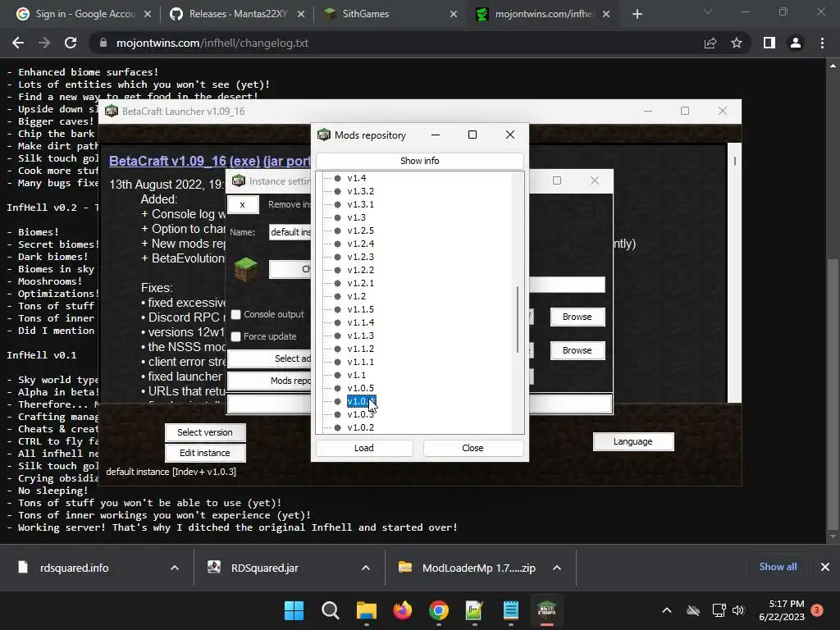Expand rdsquared.info download options
Image resolution: width=840 pixels, height=630 pixels.
175,568
